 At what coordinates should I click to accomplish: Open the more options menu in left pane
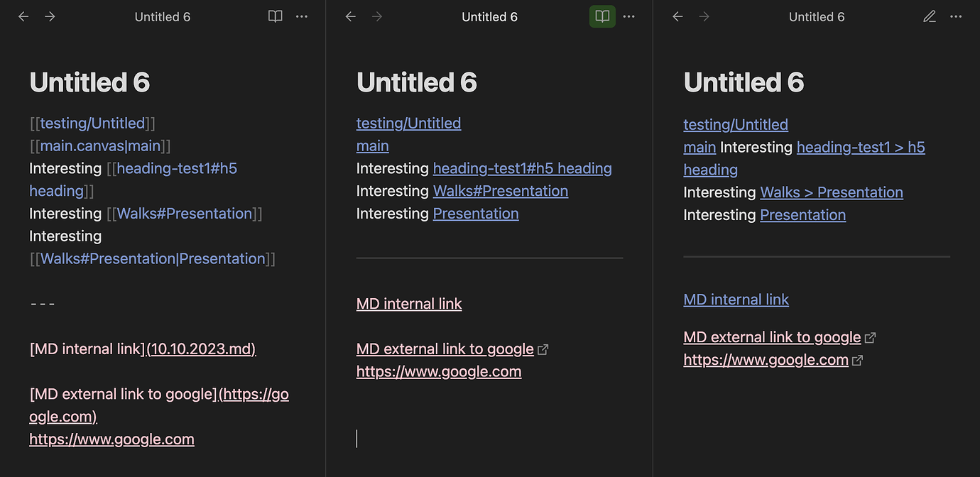(301, 16)
